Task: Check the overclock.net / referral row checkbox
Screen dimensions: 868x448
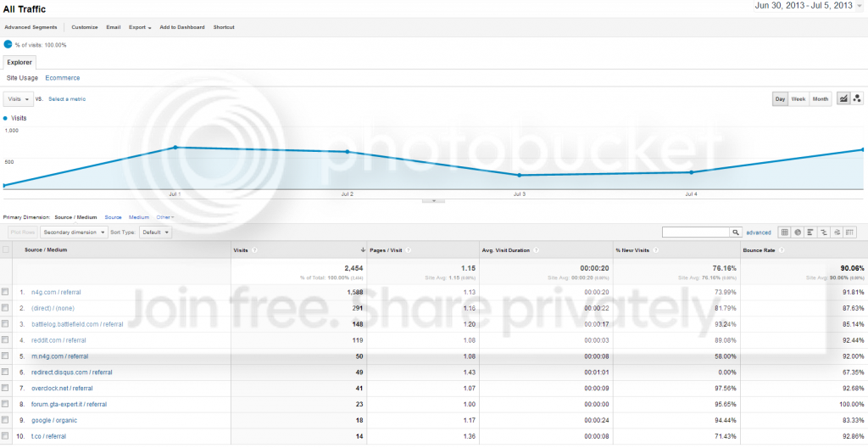Action: (6, 388)
